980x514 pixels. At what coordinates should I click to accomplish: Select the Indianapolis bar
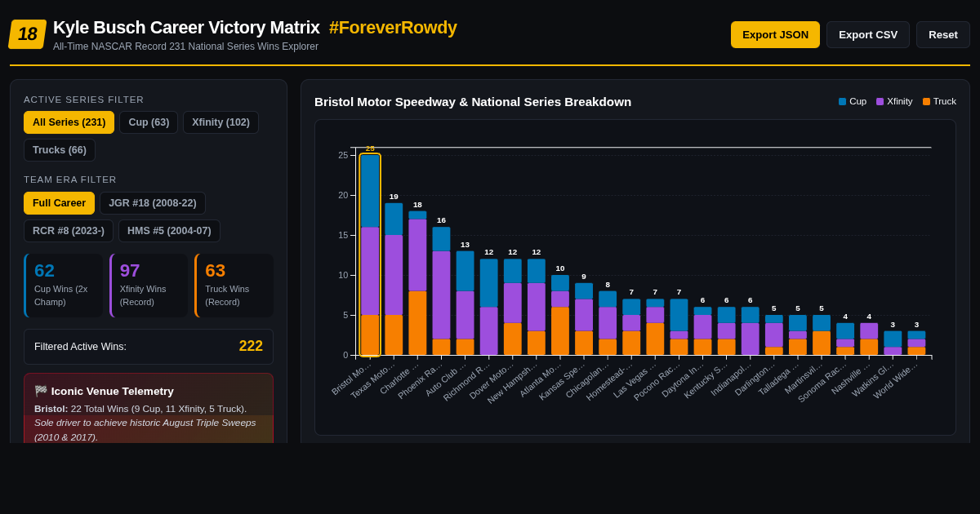click(750, 331)
